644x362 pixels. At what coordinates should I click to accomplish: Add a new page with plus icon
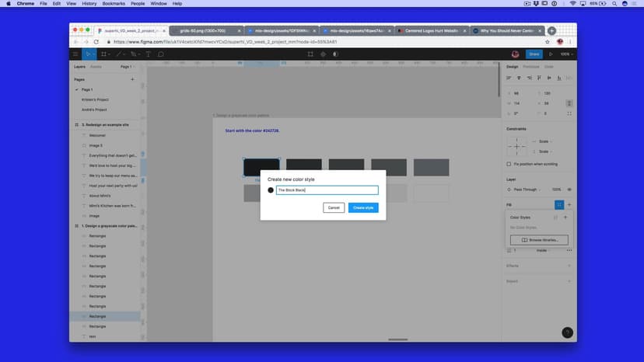132,79
